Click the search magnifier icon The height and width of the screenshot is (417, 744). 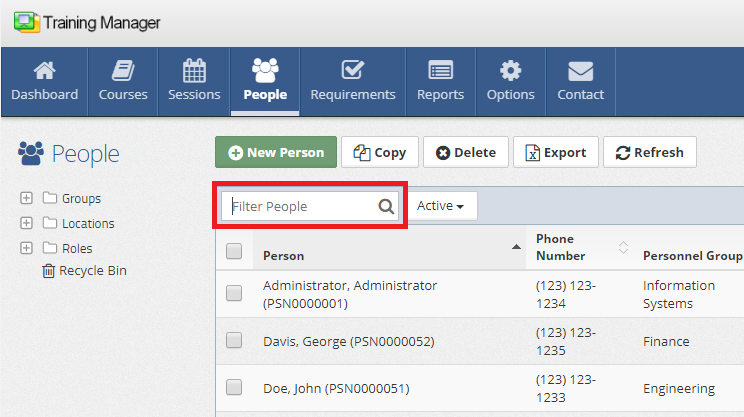click(386, 207)
